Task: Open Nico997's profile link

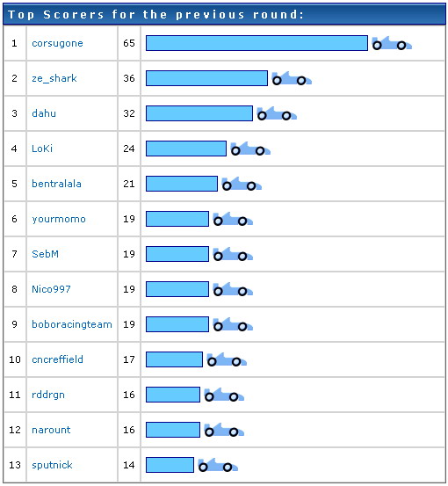Action: [x=51, y=289]
